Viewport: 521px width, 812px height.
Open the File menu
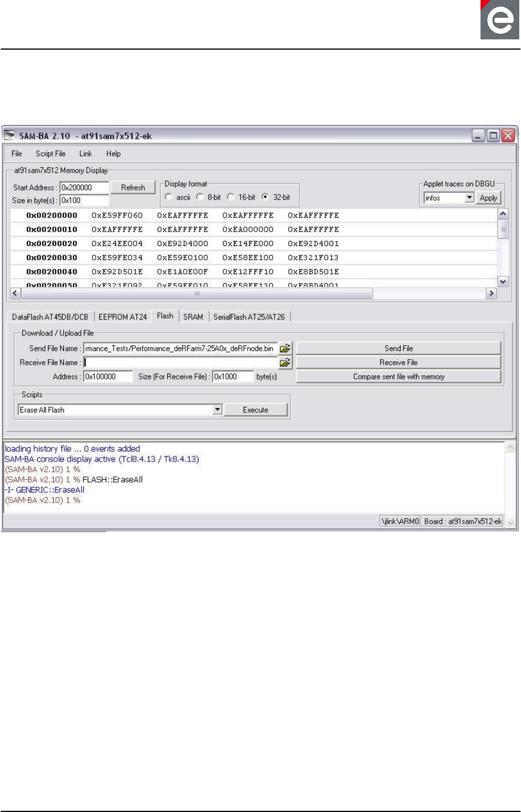tap(17, 153)
